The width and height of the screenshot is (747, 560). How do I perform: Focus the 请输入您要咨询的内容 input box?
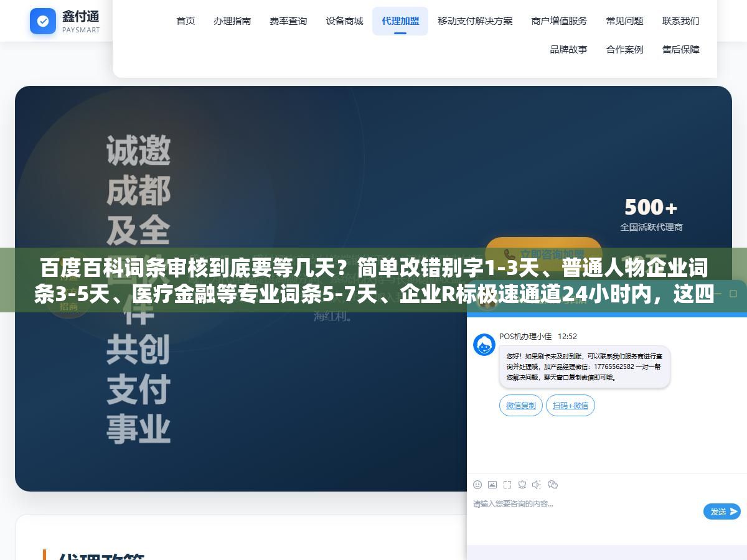tap(585, 510)
